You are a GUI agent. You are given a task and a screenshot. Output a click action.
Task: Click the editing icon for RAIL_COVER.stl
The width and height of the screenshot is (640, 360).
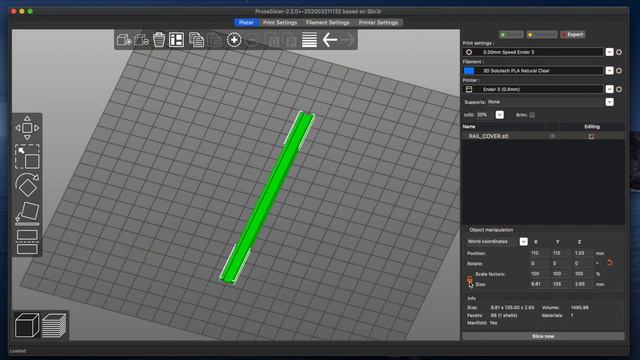(591, 136)
